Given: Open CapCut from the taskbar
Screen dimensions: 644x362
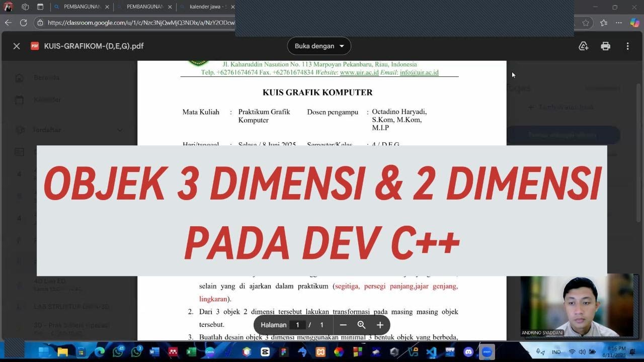Looking at the screenshot, I should pyautogui.click(x=265, y=351).
